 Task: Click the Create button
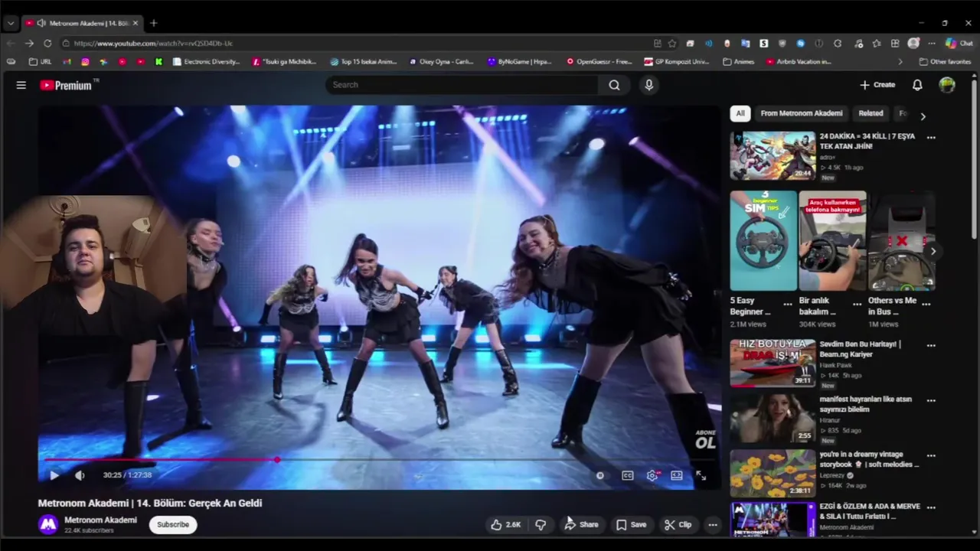[x=877, y=85]
